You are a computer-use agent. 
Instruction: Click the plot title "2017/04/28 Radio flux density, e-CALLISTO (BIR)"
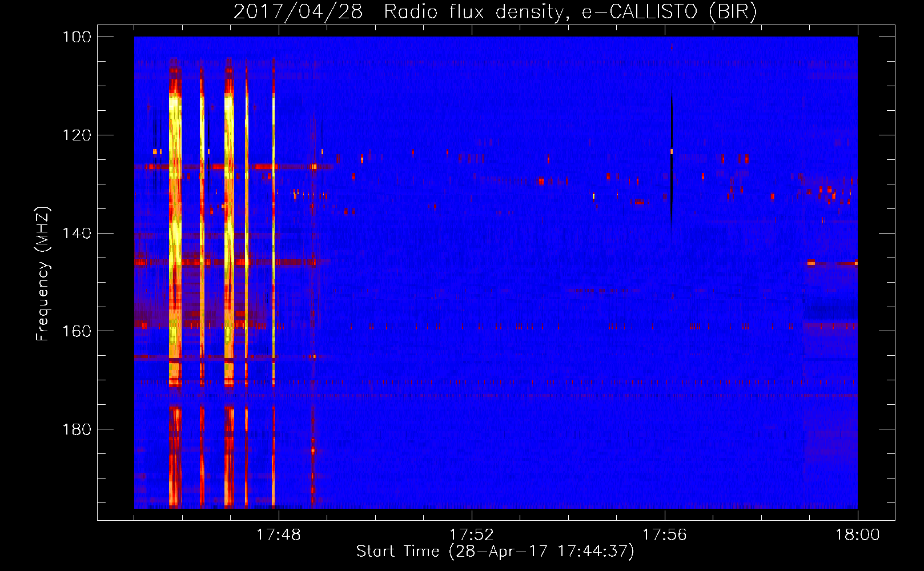(495, 12)
